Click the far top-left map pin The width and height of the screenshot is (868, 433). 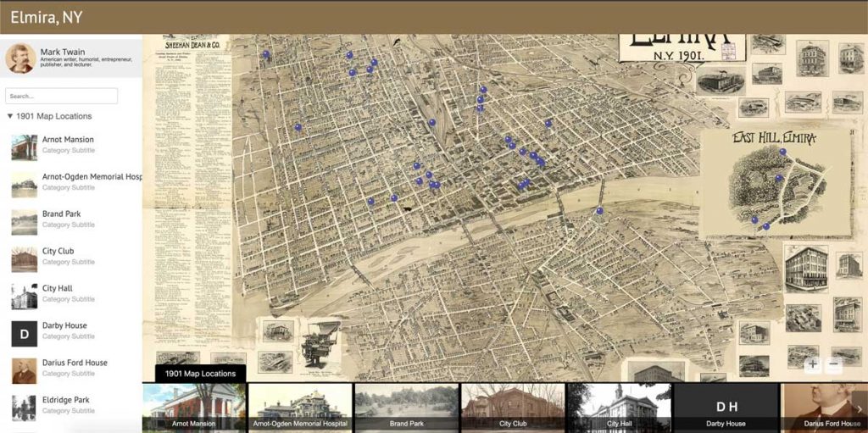[265, 54]
